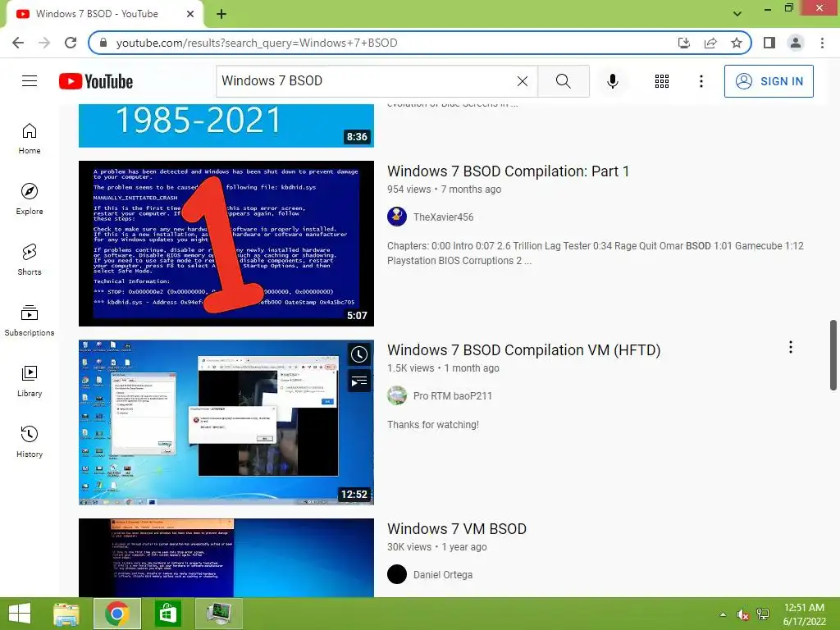Open Windows 7 VM BSOD thumbnail
This screenshot has width=840, height=630.
click(226, 558)
